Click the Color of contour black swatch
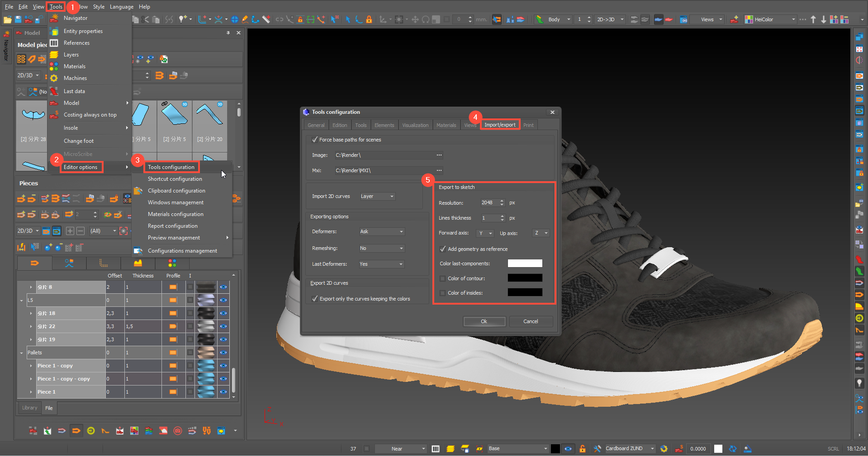The width and height of the screenshot is (868, 456). (525, 278)
